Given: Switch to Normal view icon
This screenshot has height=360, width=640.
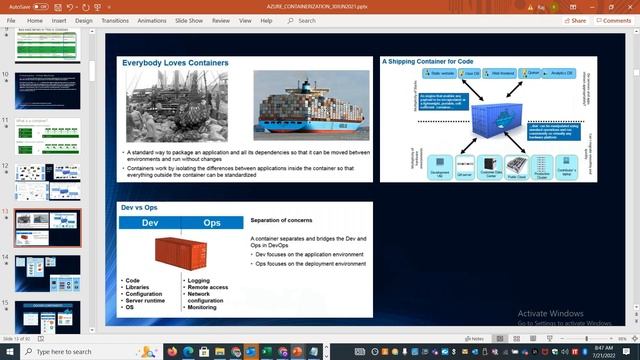Looking at the screenshot, I should pos(500,339).
